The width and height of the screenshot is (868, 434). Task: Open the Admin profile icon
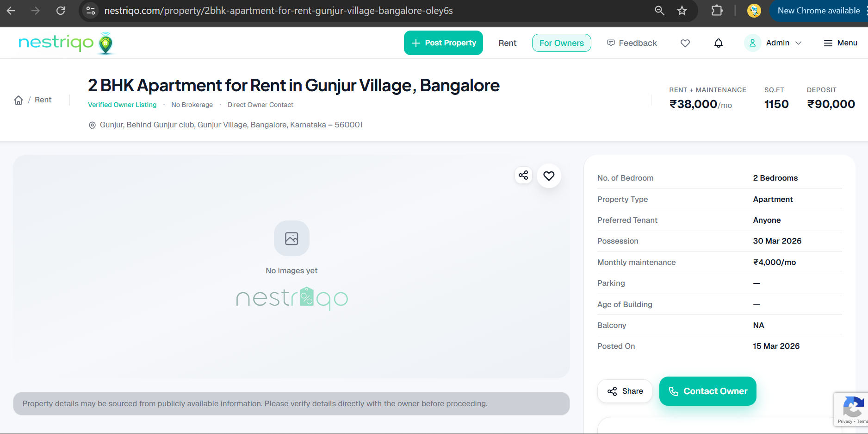click(x=752, y=43)
